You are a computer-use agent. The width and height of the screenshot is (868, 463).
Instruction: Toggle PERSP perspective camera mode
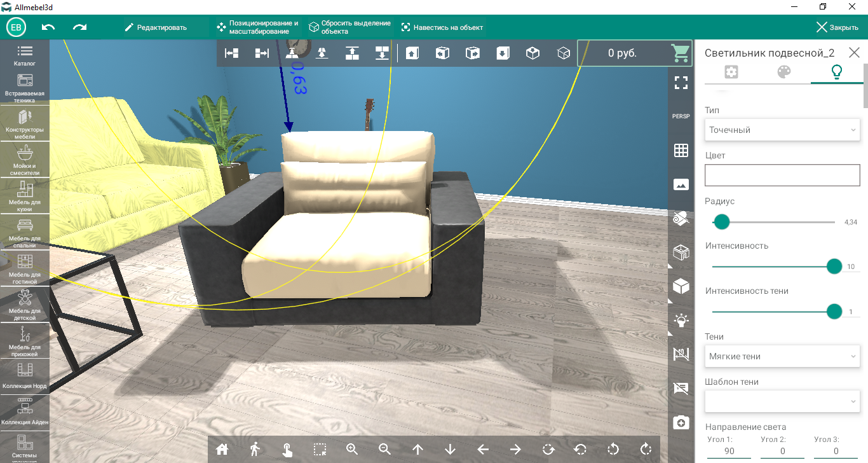[681, 116]
